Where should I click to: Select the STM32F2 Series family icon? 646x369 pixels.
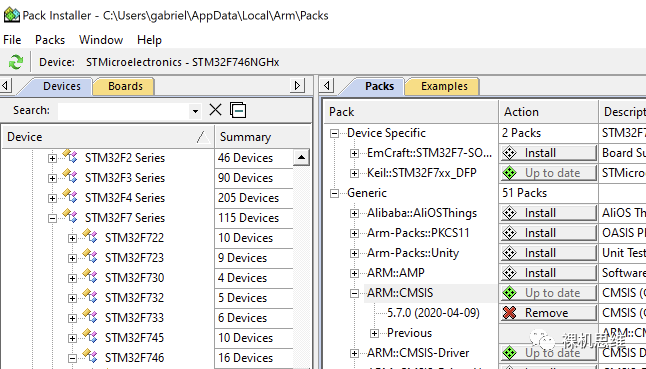(70, 156)
